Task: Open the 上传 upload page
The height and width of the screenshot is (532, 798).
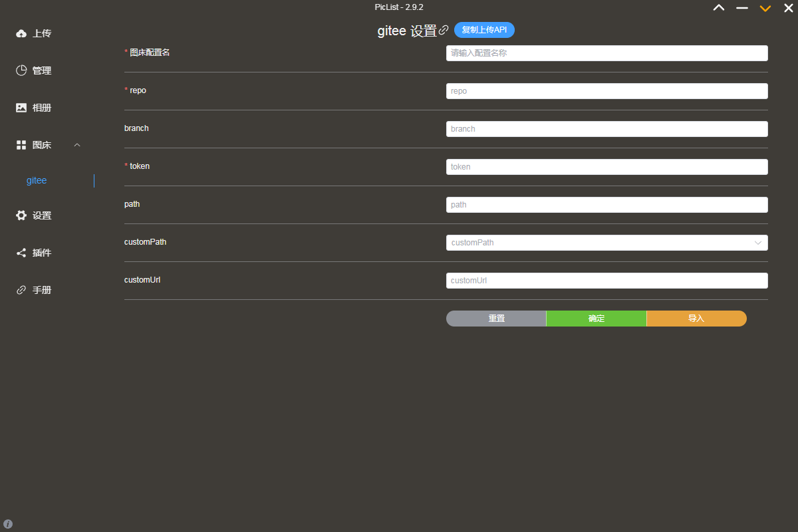Action: [41, 33]
